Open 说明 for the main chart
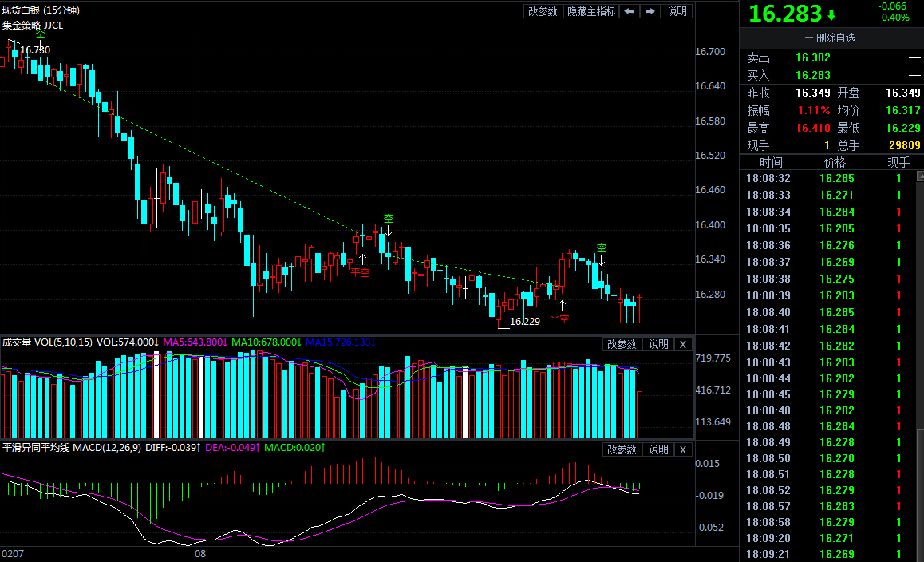The image size is (924, 562). coord(677,11)
